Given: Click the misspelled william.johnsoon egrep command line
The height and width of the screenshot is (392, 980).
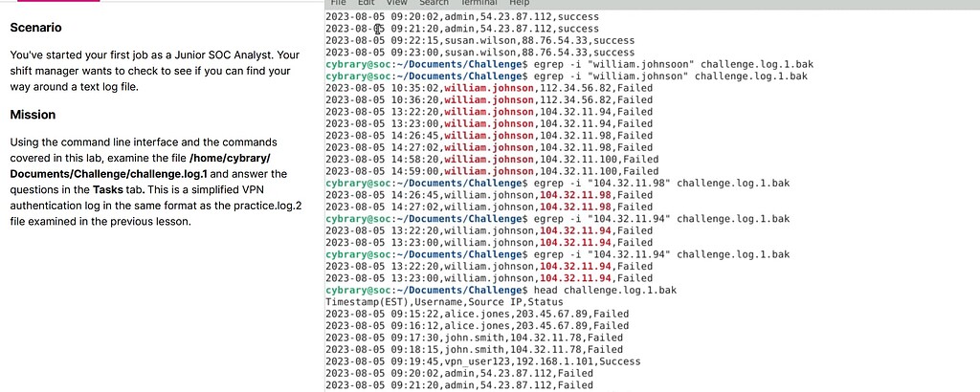Looking at the screenshot, I should 569,64.
